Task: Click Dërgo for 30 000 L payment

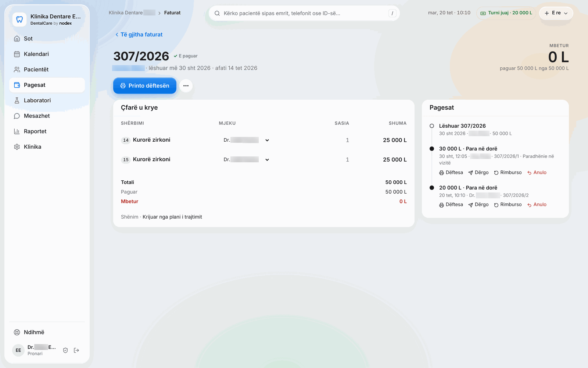Action: (x=478, y=173)
